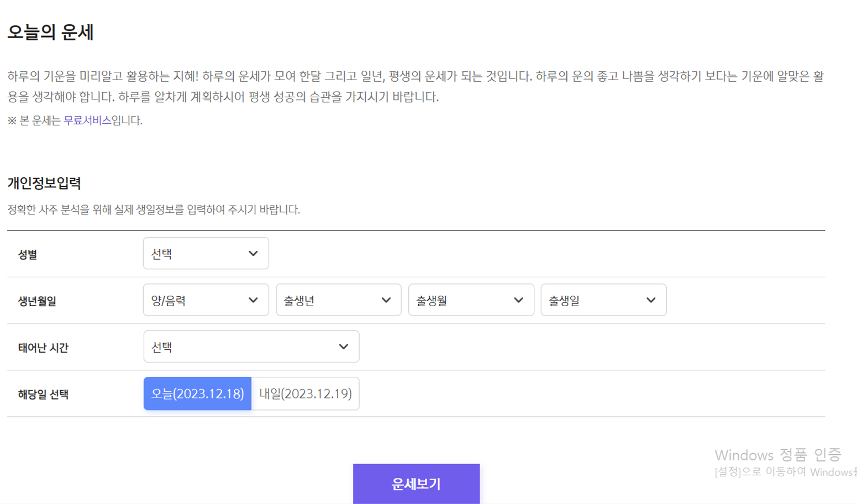Select today's date option 오늘(2023.12.18)

197,393
